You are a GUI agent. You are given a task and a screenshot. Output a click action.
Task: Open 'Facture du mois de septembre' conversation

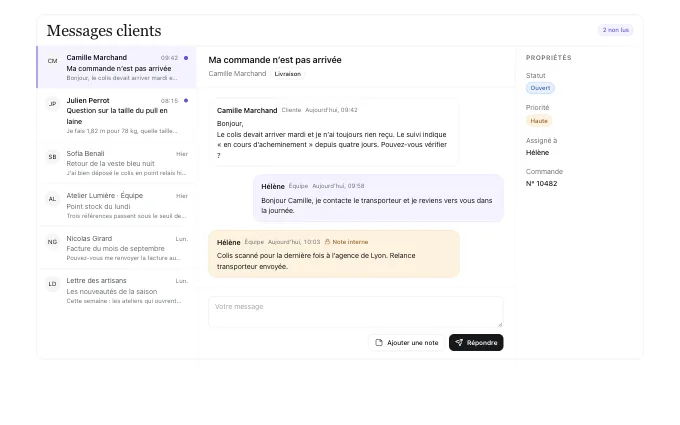pyautogui.click(x=117, y=248)
